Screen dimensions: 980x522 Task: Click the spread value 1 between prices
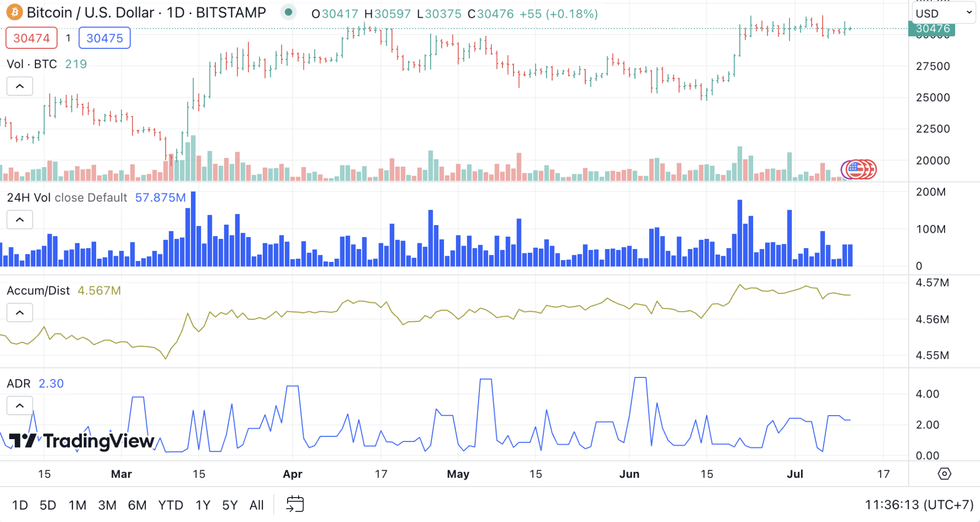pyautogui.click(x=68, y=38)
